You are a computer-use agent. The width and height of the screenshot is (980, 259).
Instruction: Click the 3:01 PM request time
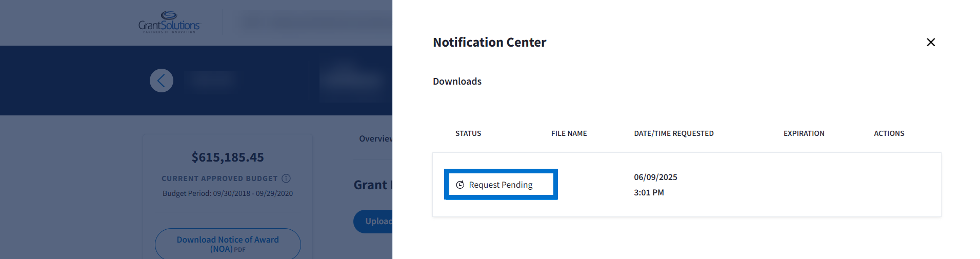click(x=649, y=192)
